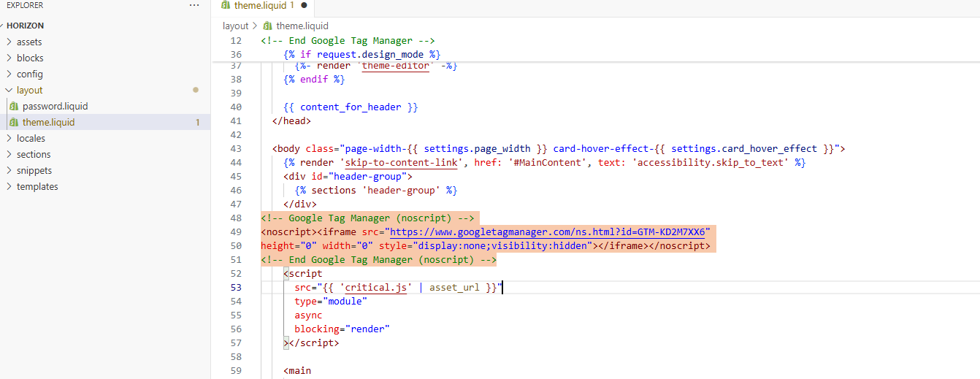Open password.liquid file
The height and width of the screenshot is (379, 980).
(55, 106)
